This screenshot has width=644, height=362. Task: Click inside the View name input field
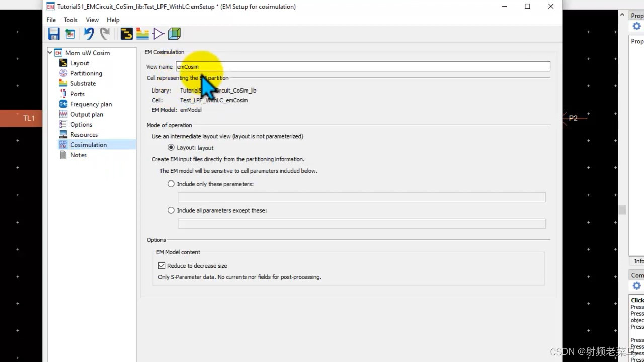coord(302,66)
